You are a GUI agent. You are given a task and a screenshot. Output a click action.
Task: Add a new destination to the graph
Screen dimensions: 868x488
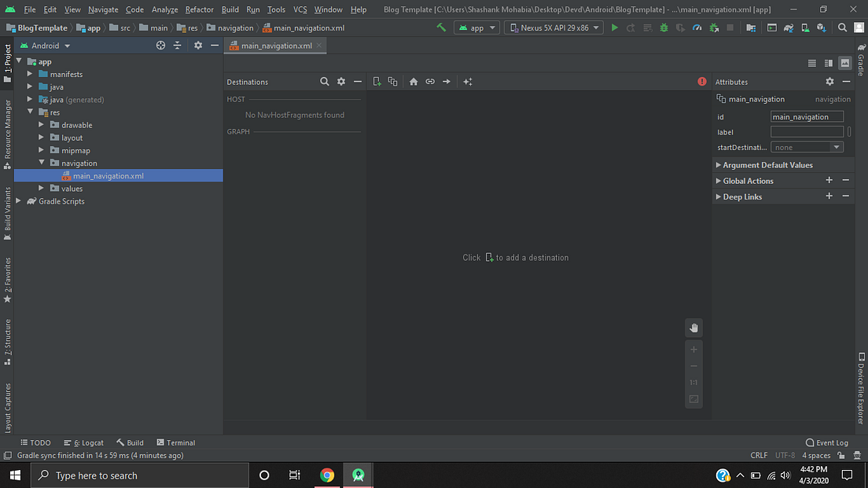(x=377, y=81)
